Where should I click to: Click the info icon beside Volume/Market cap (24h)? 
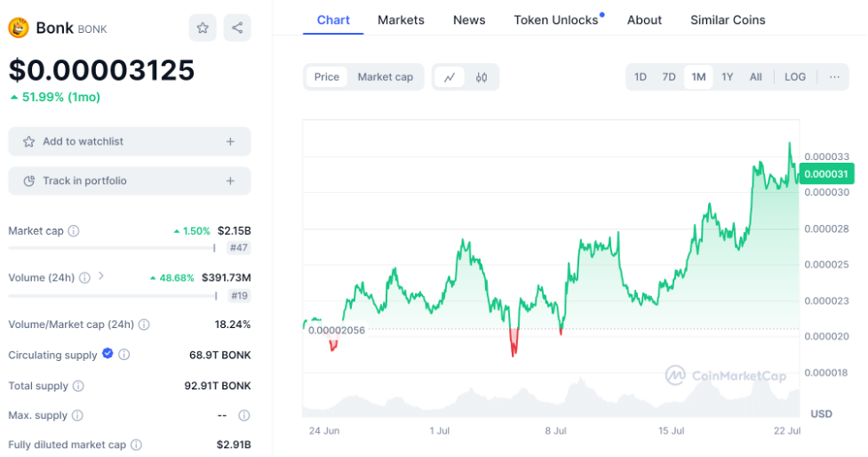click(x=144, y=325)
